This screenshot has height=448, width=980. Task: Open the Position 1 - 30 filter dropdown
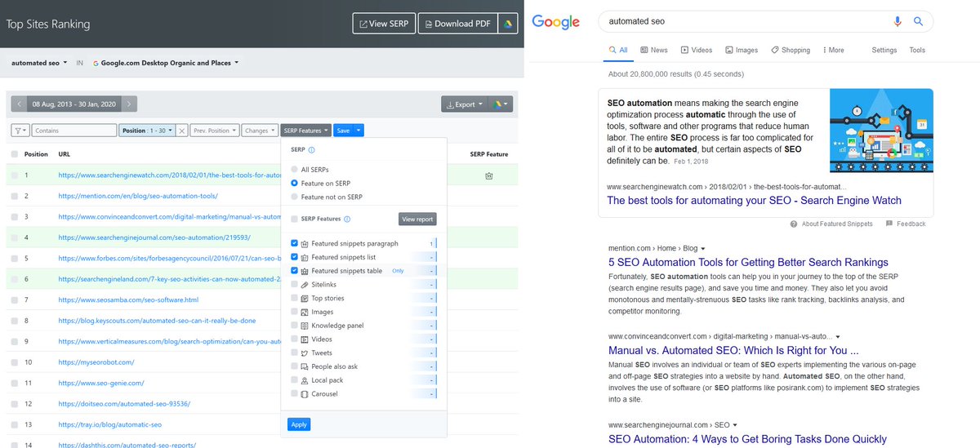(148, 131)
